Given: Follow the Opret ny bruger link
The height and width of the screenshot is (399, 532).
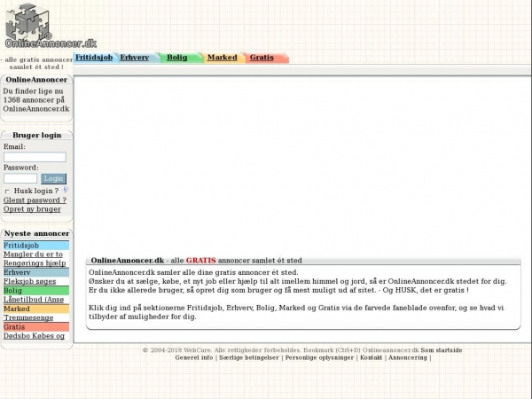Looking at the screenshot, I should (32, 209).
